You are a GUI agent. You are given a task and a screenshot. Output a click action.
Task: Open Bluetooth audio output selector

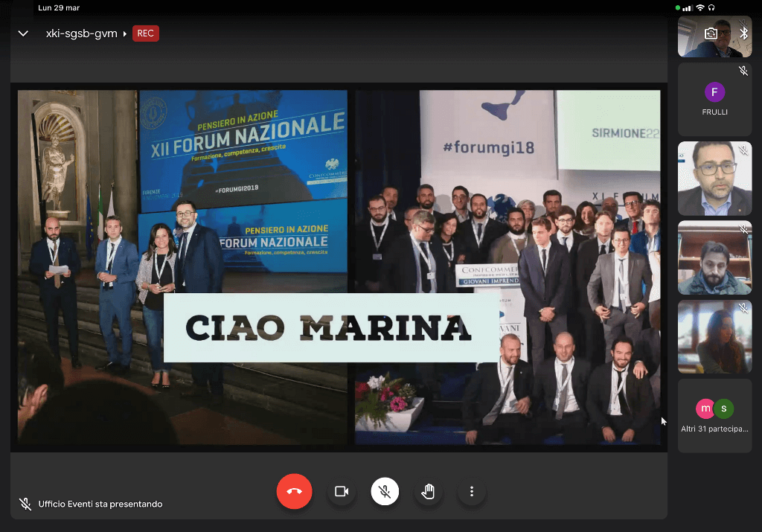tap(743, 33)
